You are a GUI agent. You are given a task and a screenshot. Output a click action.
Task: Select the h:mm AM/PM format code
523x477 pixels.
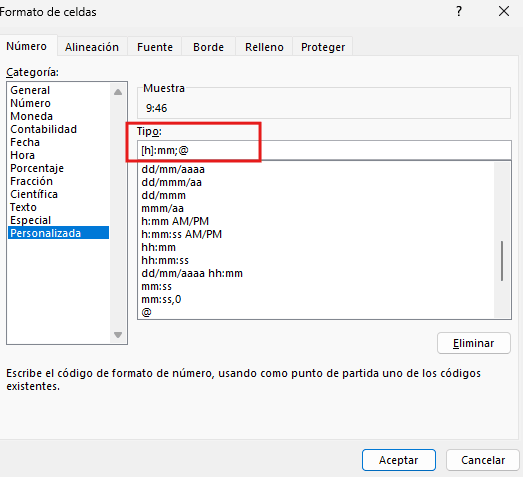click(x=316, y=221)
